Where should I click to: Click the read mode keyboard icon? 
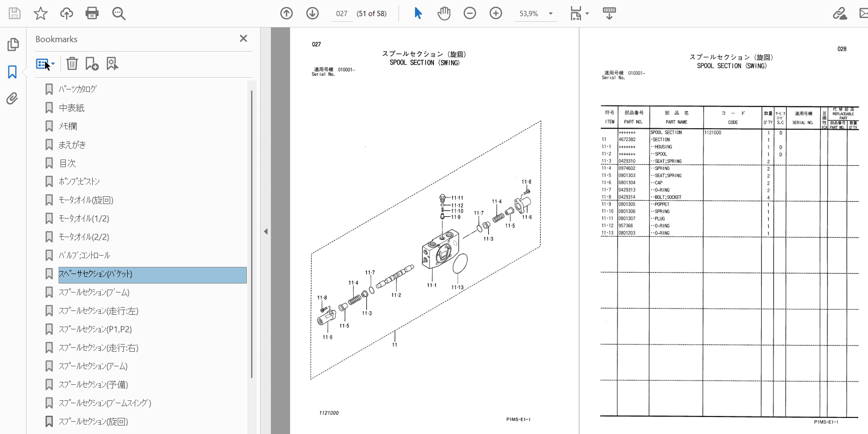pyautogui.click(x=609, y=13)
